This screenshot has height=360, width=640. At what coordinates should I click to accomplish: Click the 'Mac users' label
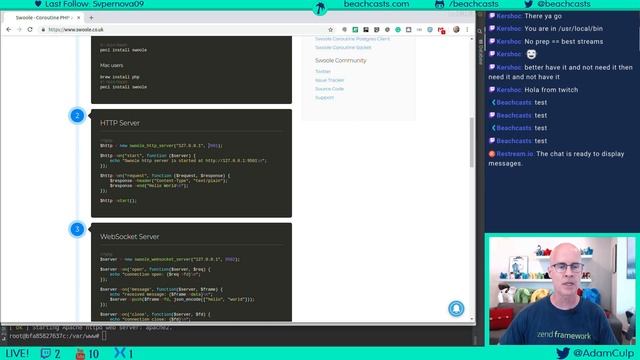click(111, 65)
